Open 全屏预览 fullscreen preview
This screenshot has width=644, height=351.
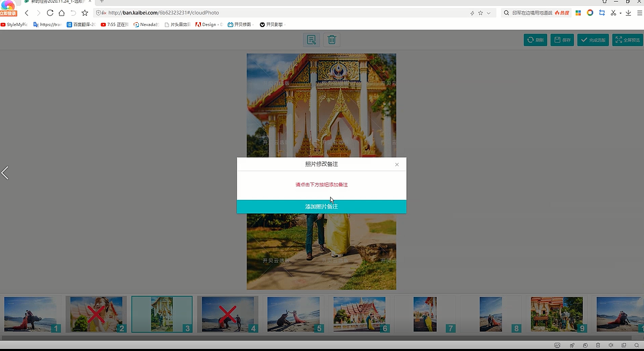(x=627, y=40)
